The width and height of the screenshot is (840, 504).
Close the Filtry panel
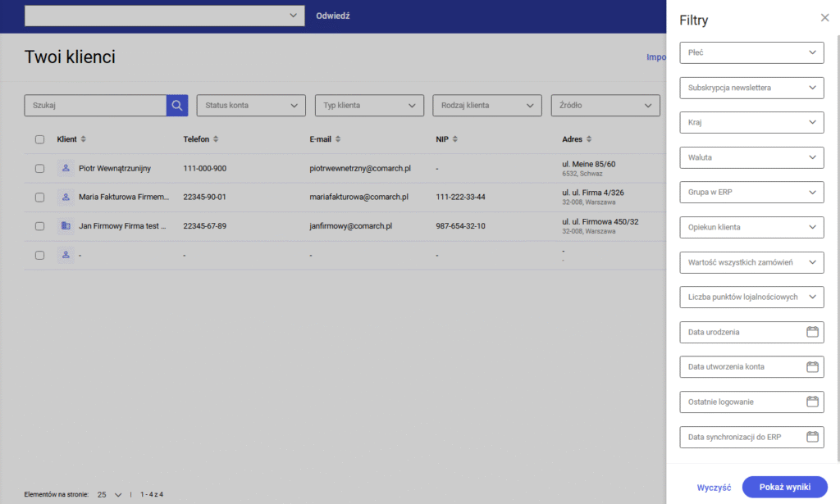824,17
